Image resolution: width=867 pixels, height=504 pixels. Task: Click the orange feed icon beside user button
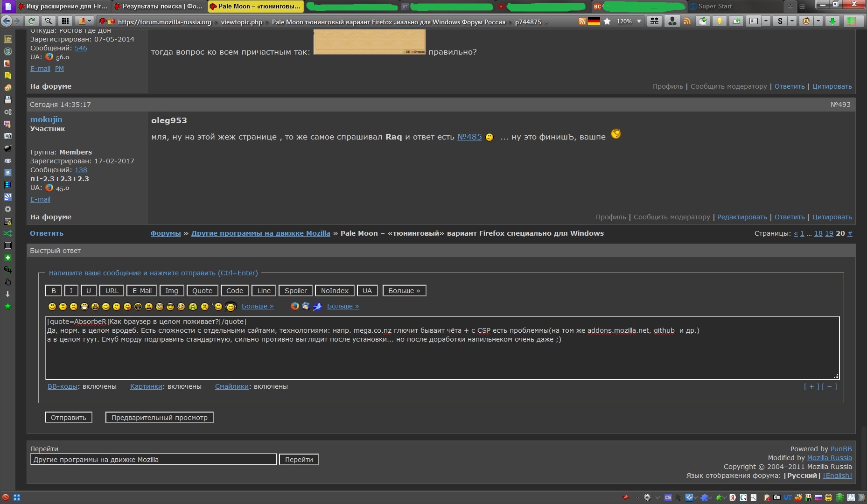tap(687, 21)
